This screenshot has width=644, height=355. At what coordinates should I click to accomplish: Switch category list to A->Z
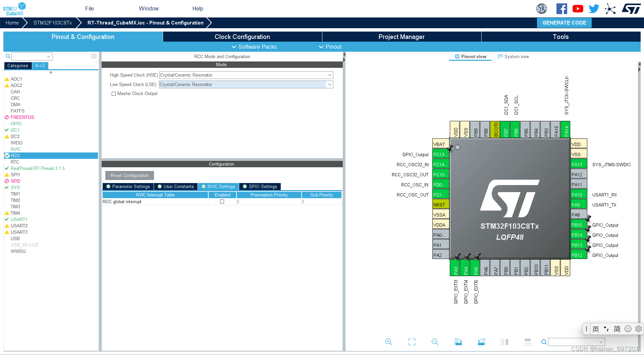click(40, 65)
